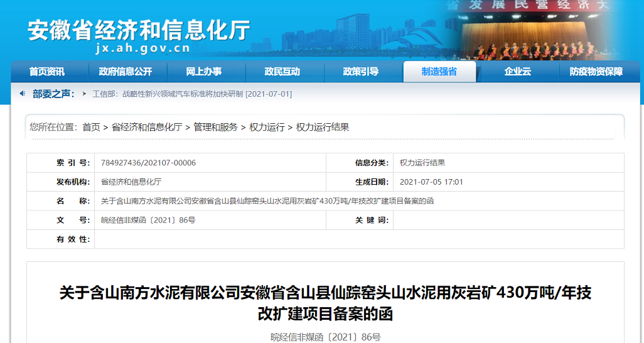Screen dimensions: 644x343
Task: Select the highlighted 制造强省 tab
Action: (439, 72)
